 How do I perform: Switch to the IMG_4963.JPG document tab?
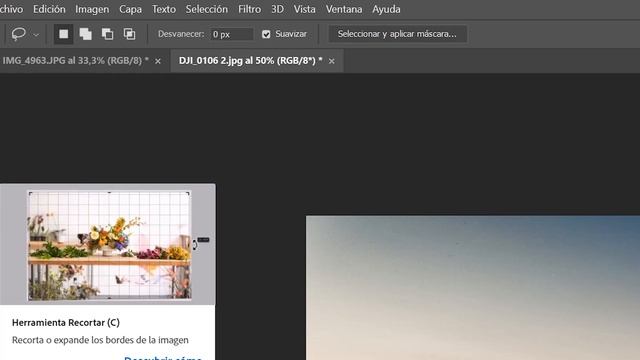pyautogui.click(x=76, y=60)
